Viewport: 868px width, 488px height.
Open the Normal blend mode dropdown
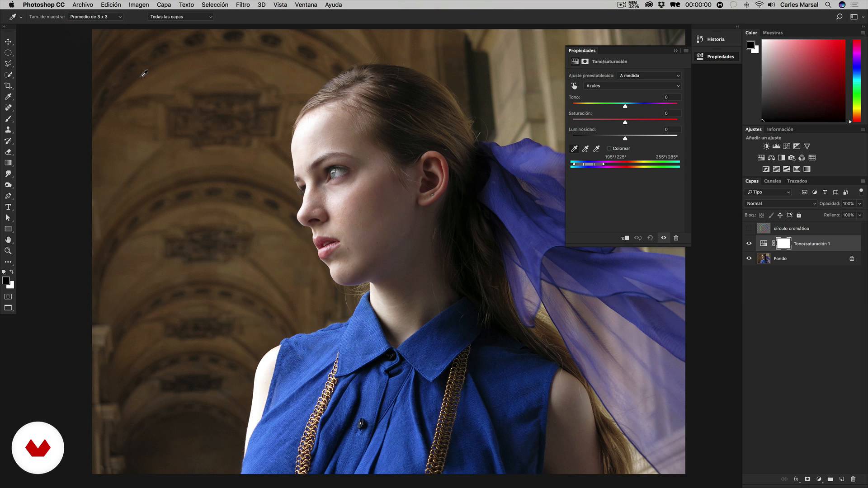click(781, 204)
